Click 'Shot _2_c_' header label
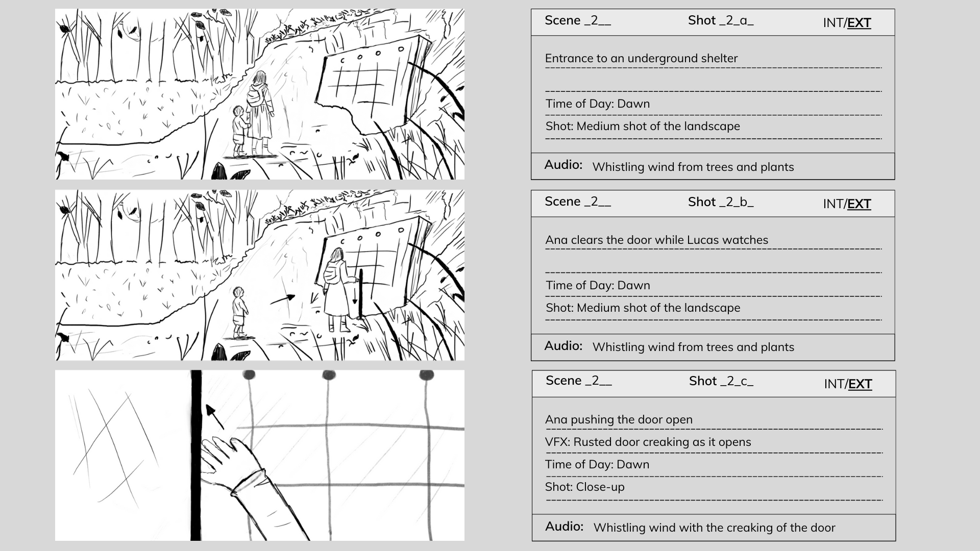 (x=722, y=381)
